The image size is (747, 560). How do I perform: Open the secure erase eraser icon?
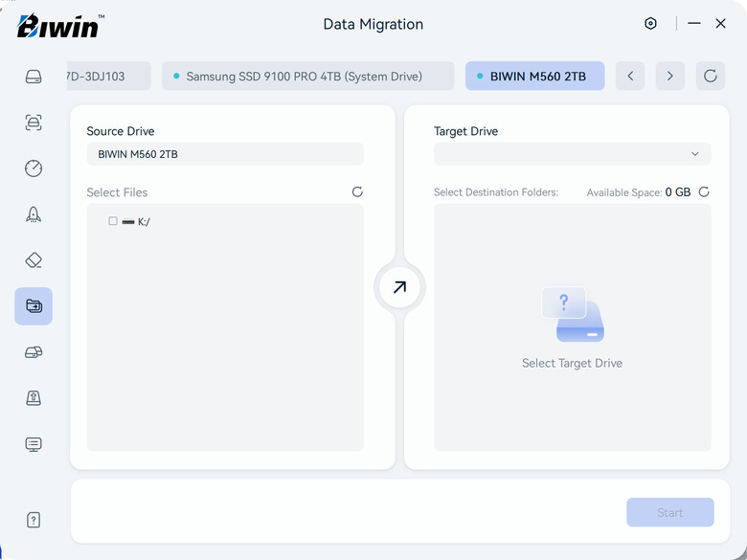coord(34,260)
